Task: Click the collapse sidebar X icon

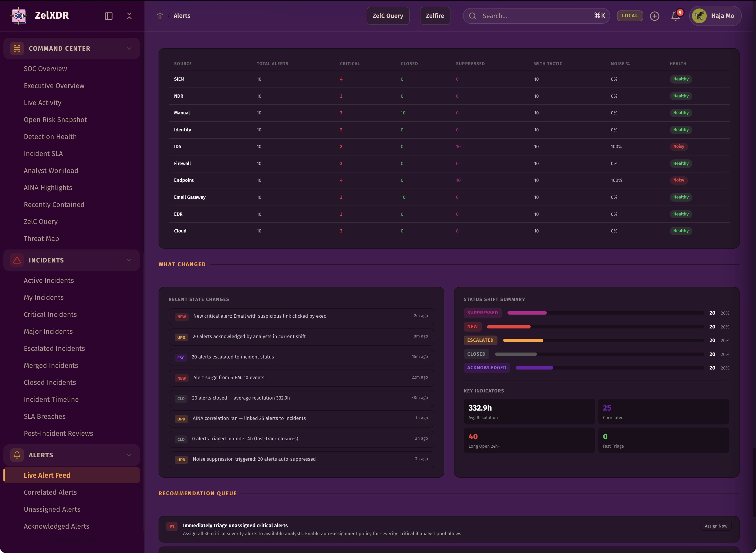Action: tap(129, 16)
